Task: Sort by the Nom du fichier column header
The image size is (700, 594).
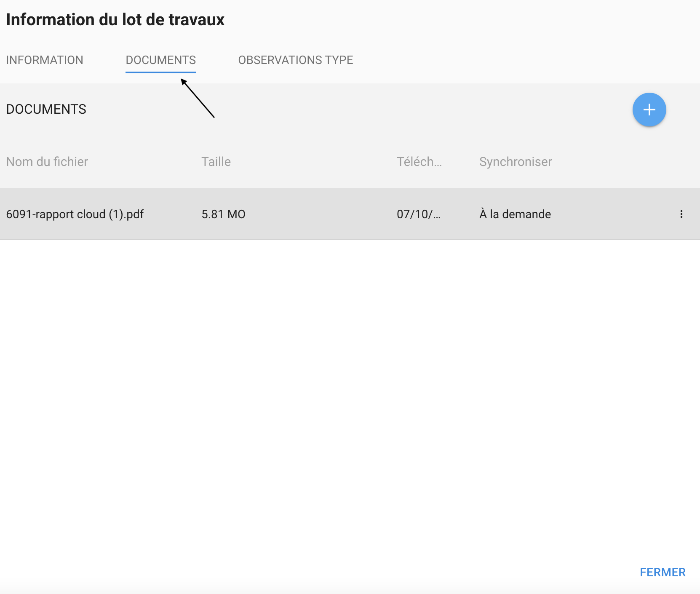Action: coord(47,162)
